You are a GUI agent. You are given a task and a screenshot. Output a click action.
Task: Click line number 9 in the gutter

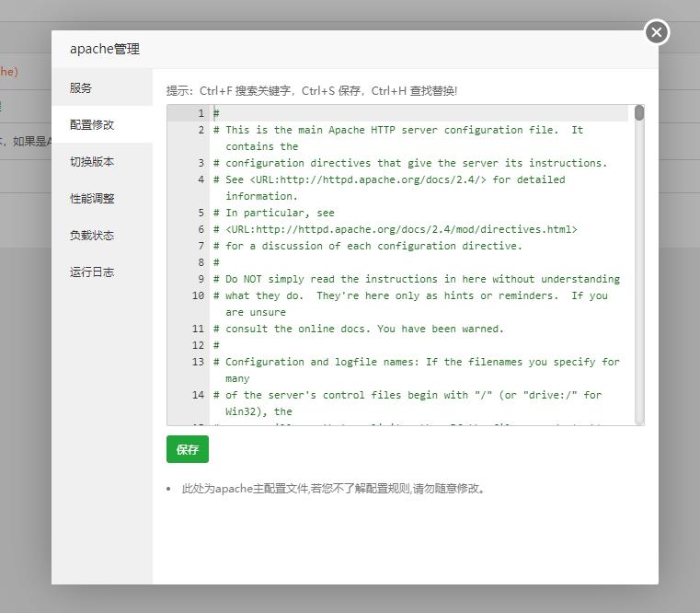click(201, 279)
